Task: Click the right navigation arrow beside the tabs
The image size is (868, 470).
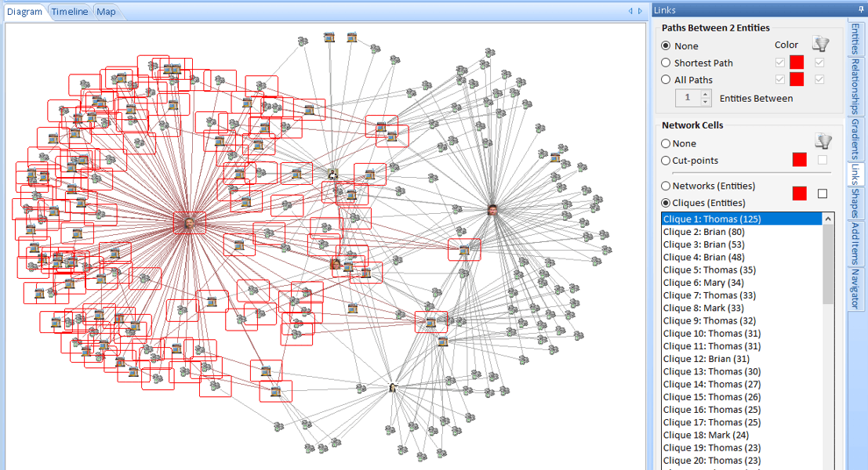Action: pyautogui.click(x=638, y=11)
